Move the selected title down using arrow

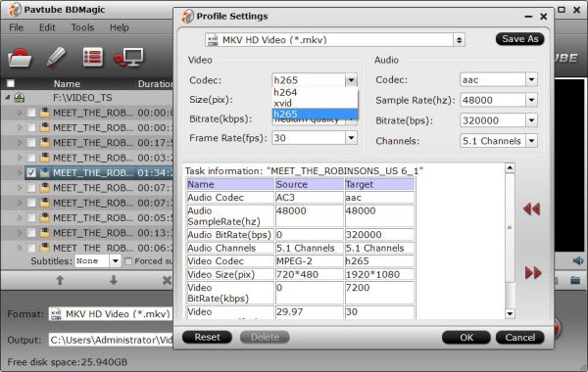(114, 280)
